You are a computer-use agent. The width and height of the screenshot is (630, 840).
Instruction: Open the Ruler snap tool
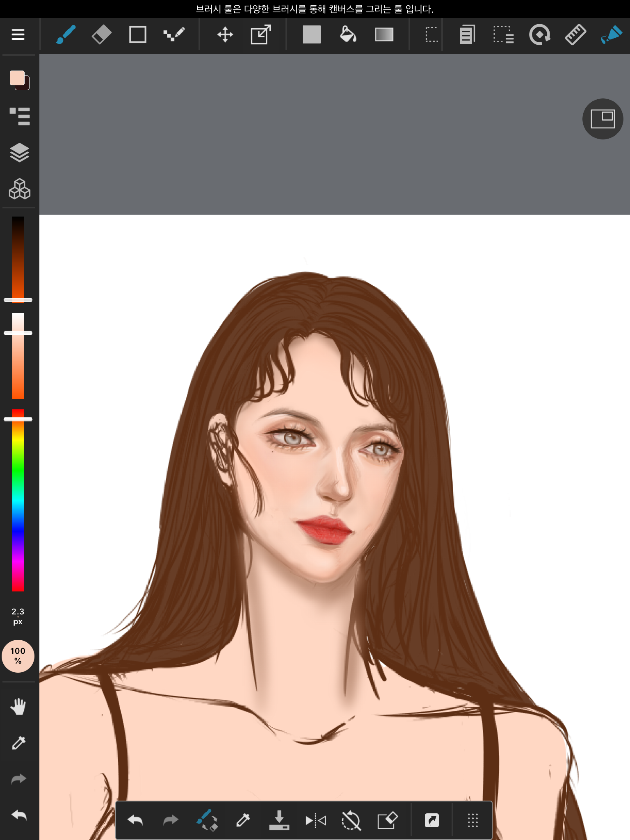[x=575, y=35]
